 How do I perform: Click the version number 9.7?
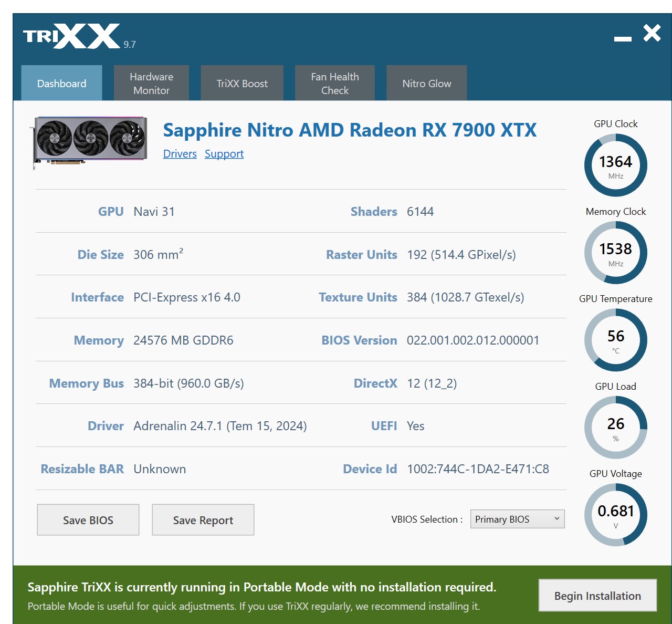(130, 45)
